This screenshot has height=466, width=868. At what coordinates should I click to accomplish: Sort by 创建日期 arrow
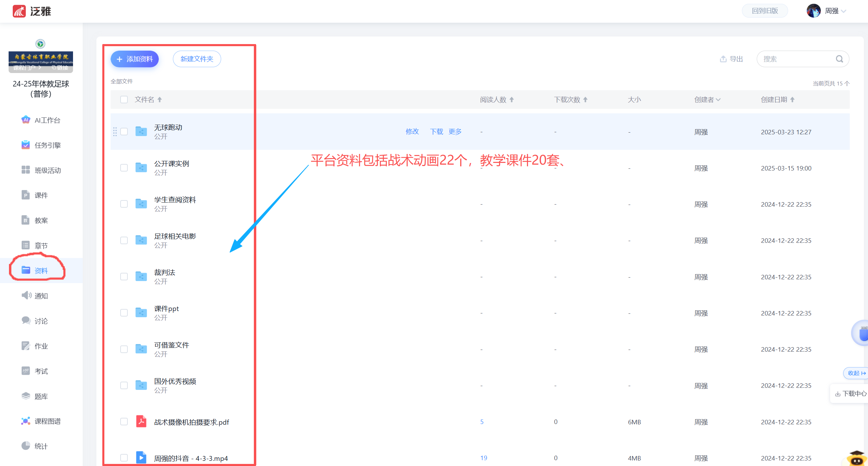(792, 100)
